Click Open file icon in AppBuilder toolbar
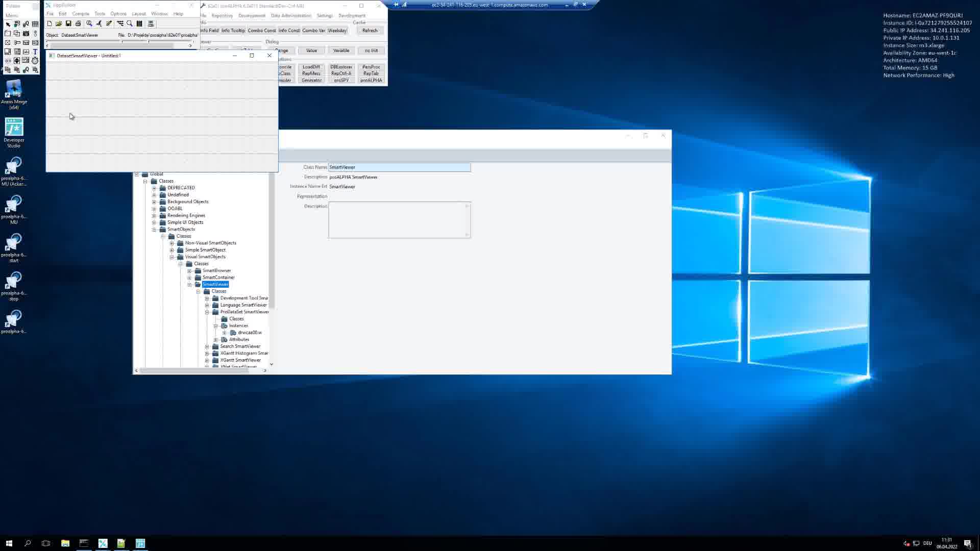The width and height of the screenshot is (980, 551). pyautogui.click(x=59, y=23)
